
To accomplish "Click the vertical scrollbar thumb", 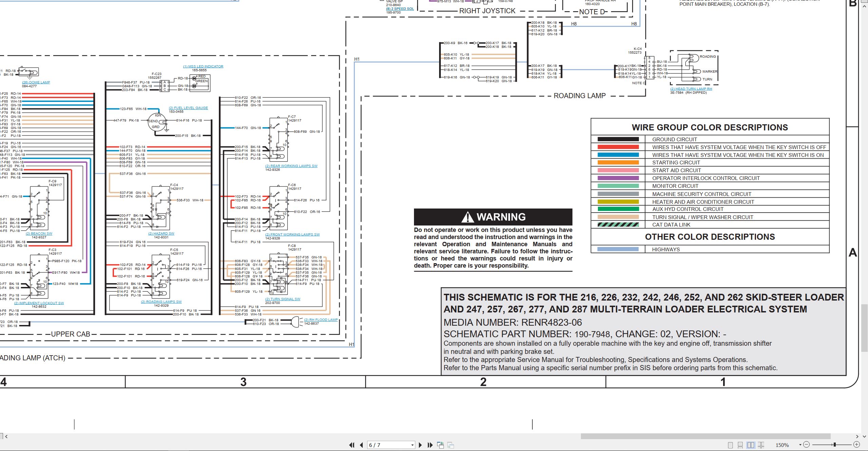I will (x=865, y=328).
